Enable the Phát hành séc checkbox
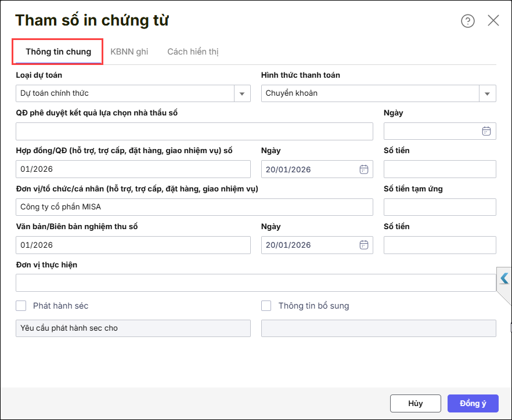Viewport: 512px width, 420px height. point(21,306)
